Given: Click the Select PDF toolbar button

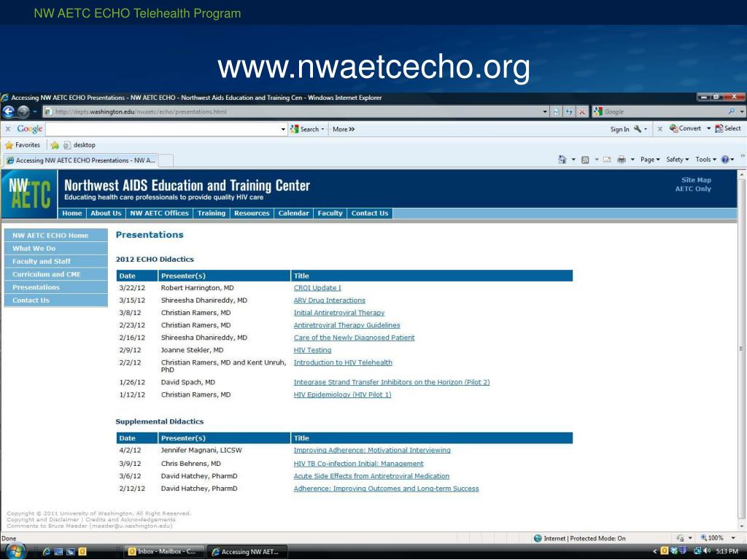Looking at the screenshot, I should 728,128.
